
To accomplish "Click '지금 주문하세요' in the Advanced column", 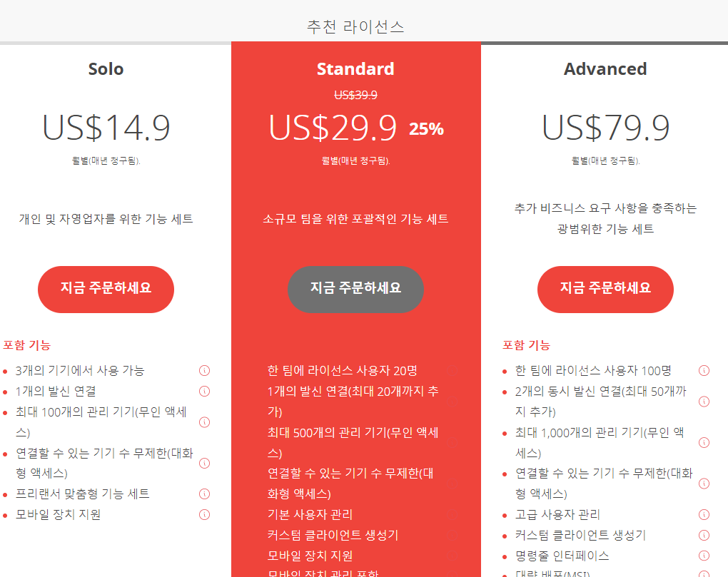I will coord(605,289).
